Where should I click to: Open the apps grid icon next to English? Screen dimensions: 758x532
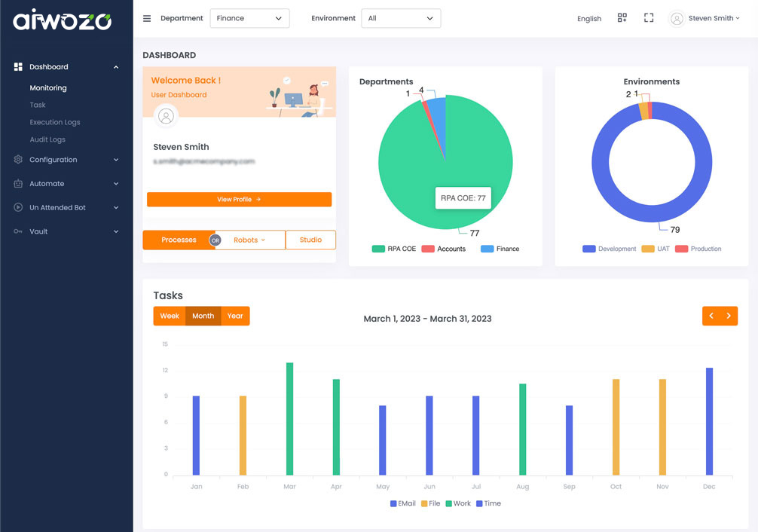tap(622, 18)
